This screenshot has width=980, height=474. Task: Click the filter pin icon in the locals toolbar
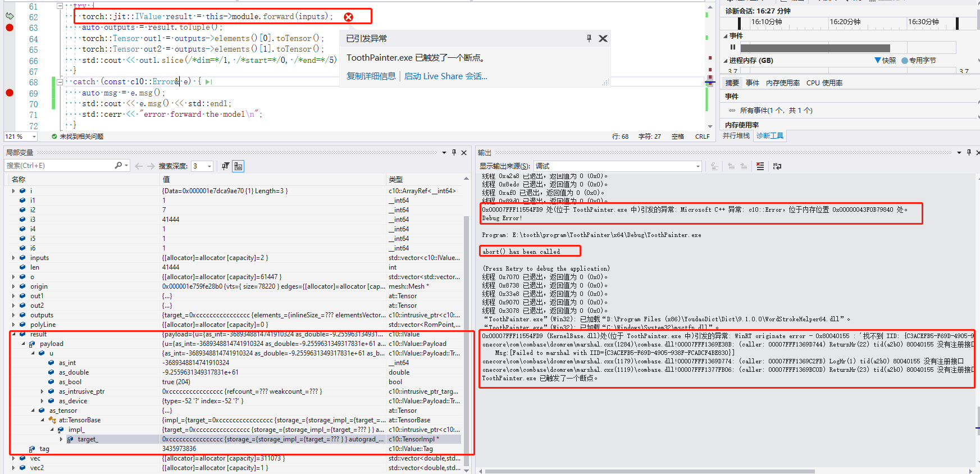[225, 166]
